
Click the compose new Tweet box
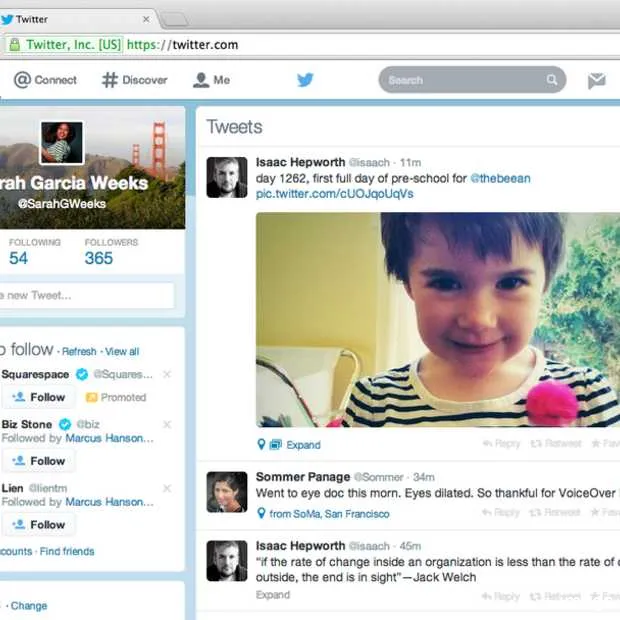pos(86,295)
